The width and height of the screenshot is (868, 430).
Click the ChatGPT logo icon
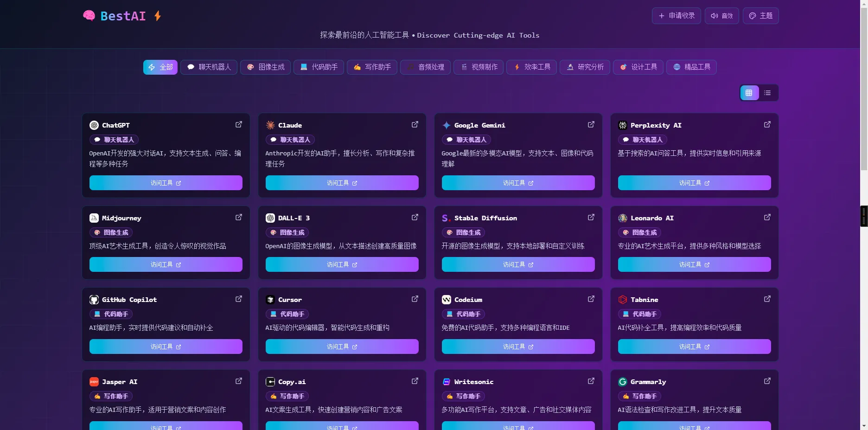coord(94,125)
